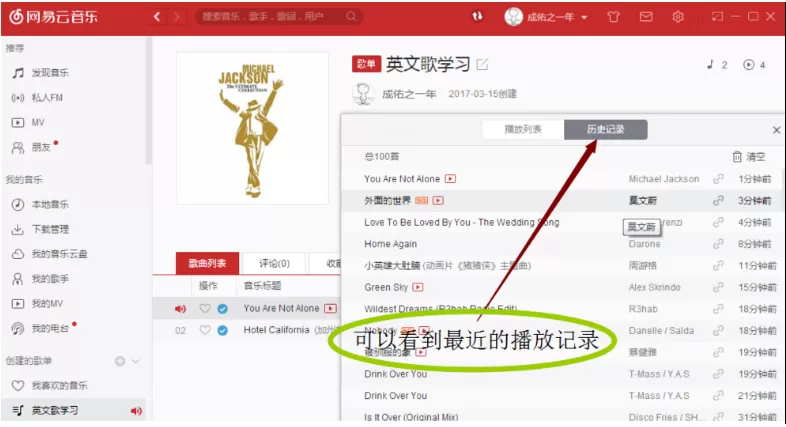The height and width of the screenshot is (427, 786).
Task: Go back with the left arrow
Action: point(157,17)
